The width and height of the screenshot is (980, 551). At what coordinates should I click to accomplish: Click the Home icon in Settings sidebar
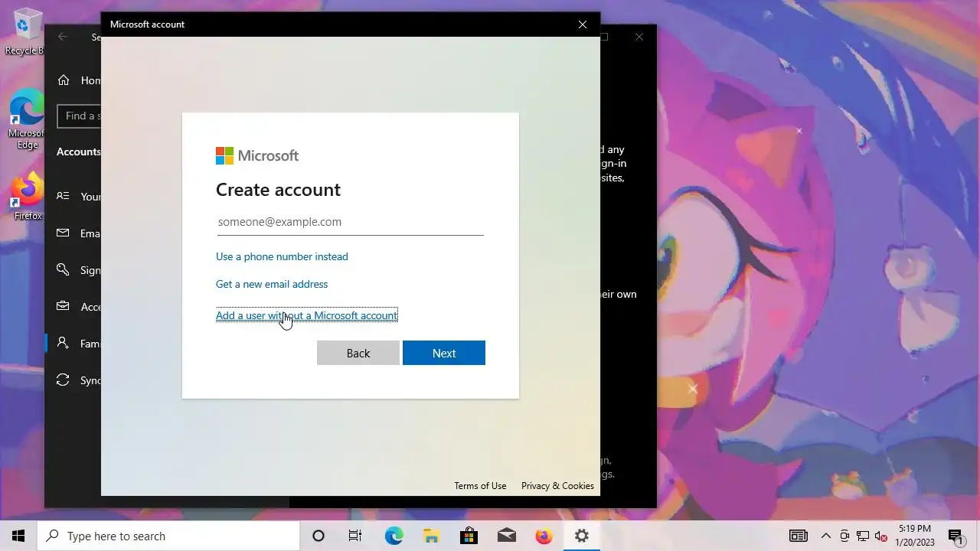coord(64,80)
